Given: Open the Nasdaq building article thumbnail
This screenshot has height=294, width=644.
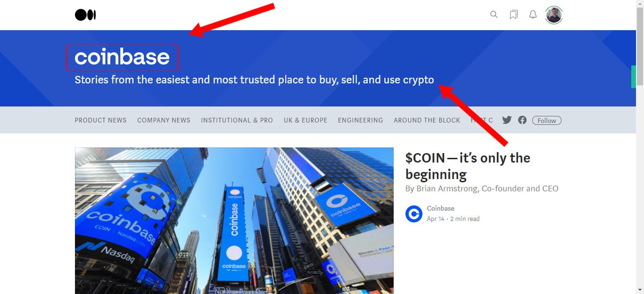Looking at the screenshot, I should pos(234,220).
